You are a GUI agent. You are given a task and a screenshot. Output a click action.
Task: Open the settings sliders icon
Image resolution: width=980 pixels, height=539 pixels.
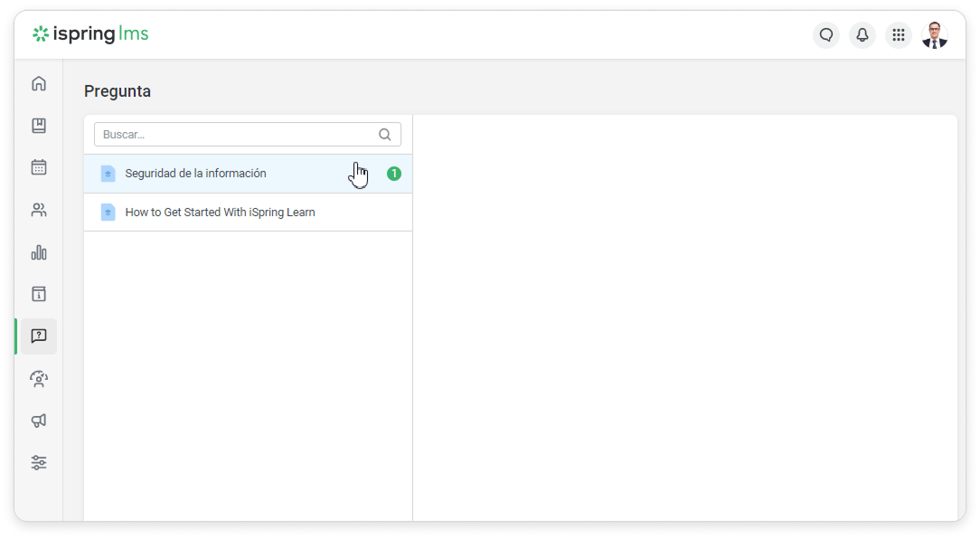coord(39,463)
